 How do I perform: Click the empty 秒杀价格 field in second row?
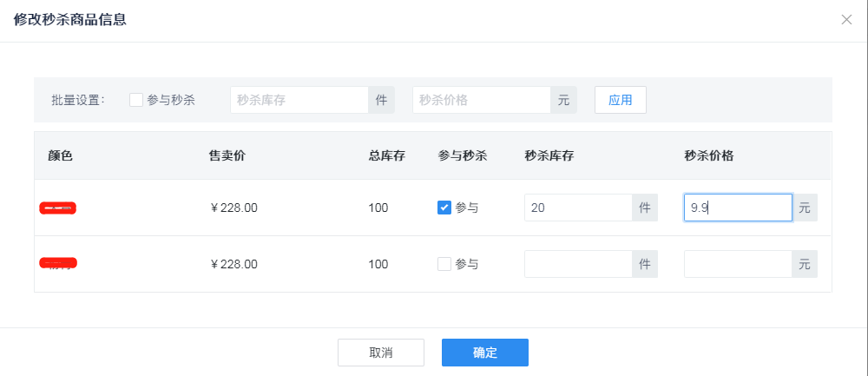point(738,264)
